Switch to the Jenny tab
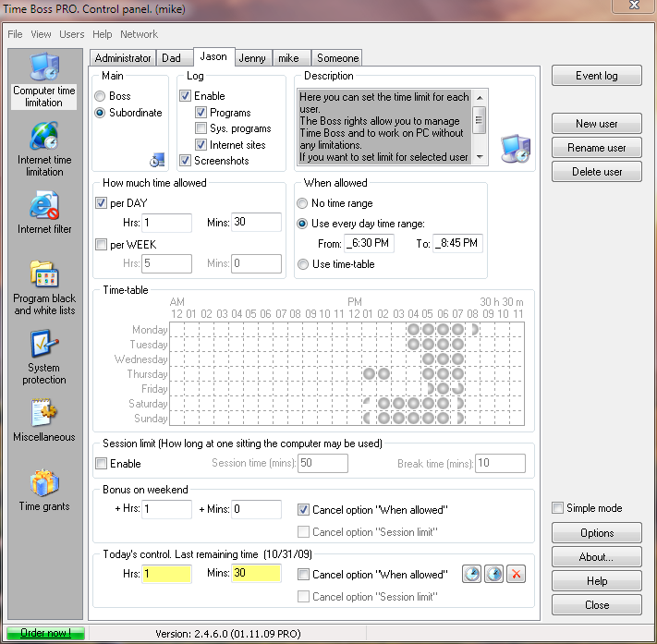Screen dimensions: 657x644 point(252,58)
